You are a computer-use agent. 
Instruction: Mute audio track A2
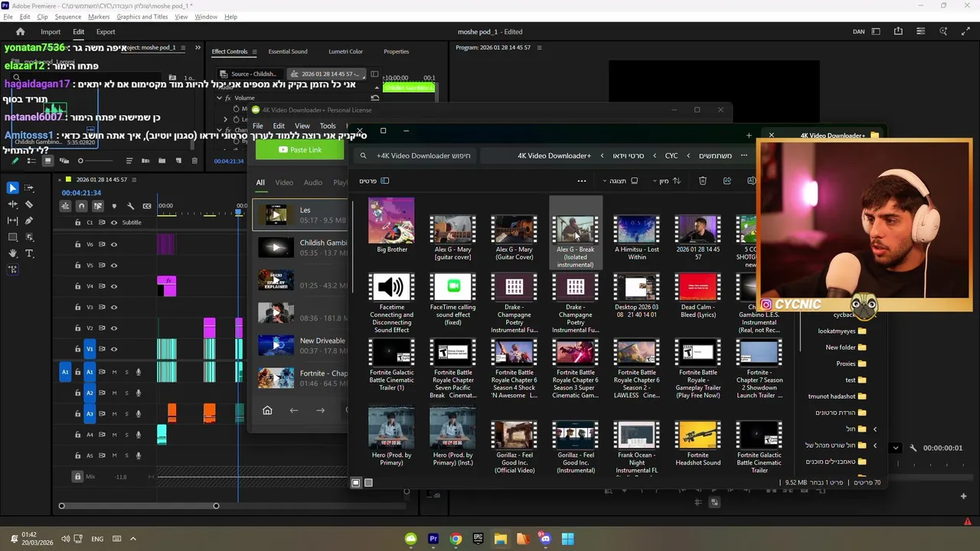click(114, 393)
